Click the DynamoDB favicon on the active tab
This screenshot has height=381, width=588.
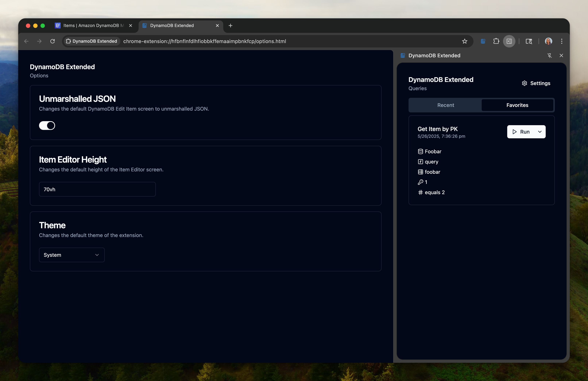144,26
